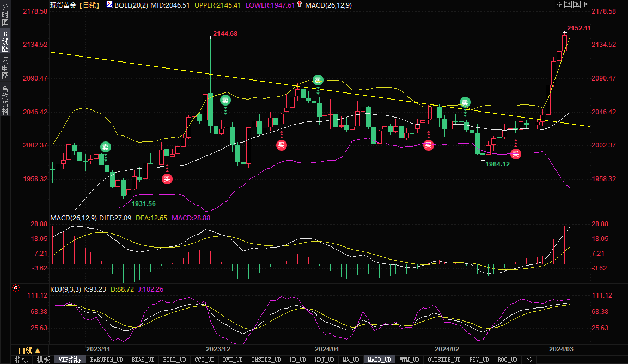This screenshot has width=628, height=364.
Task: Click the play-forward chart icon
Action: click(x=577, y=4)
